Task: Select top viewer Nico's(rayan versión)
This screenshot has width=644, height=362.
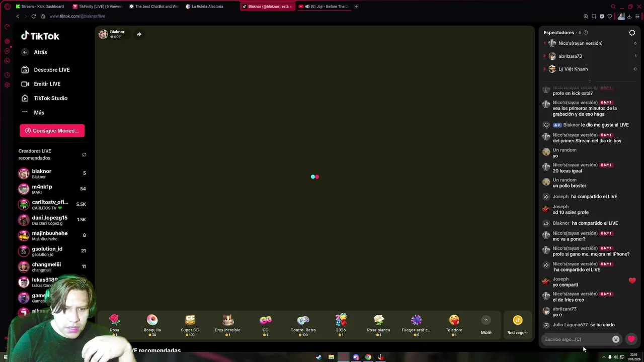Action: click(x=590, y=43)
